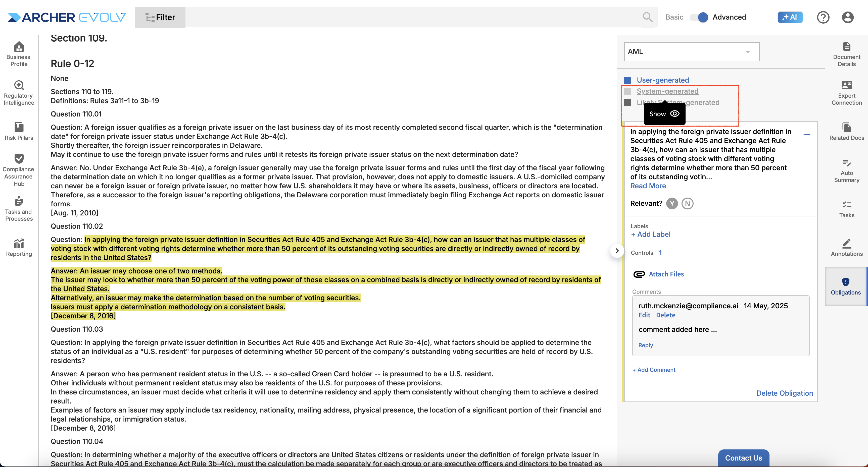Click the 'Rule 0-12' heading
The image size is (868, 467).
[72, 63]
